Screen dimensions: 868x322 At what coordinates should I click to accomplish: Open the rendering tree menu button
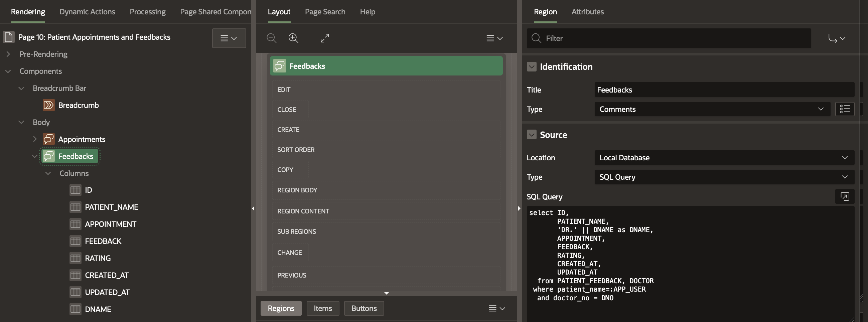229,38
